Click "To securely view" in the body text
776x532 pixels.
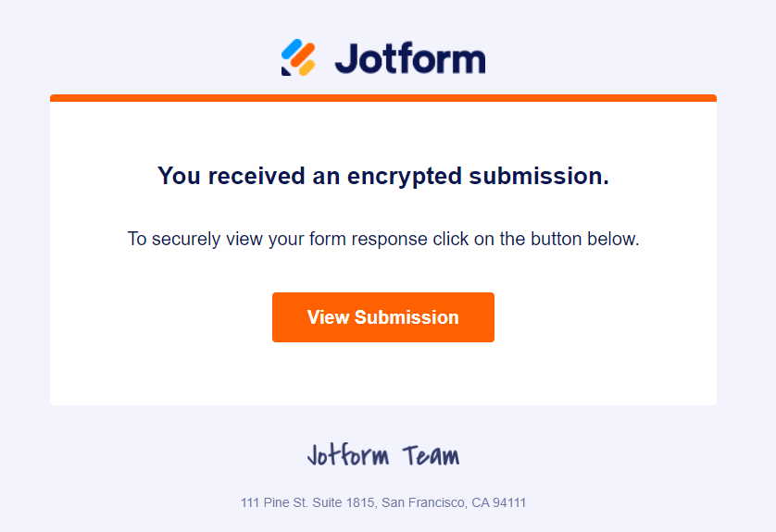click(183, 239)
